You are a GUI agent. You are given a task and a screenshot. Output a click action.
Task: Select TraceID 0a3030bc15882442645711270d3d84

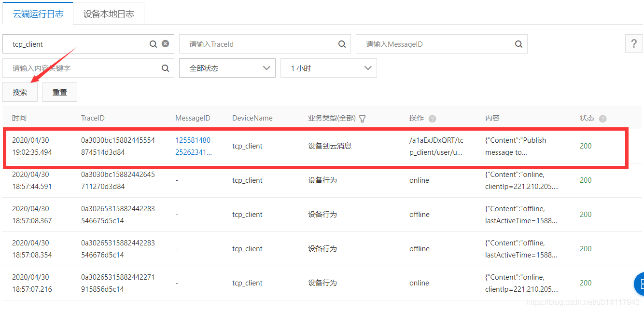point(118,180)
